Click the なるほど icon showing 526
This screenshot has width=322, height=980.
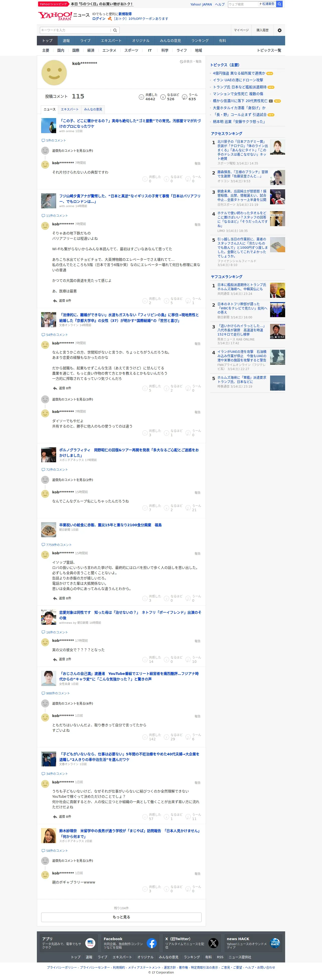(x=163, y=97)
